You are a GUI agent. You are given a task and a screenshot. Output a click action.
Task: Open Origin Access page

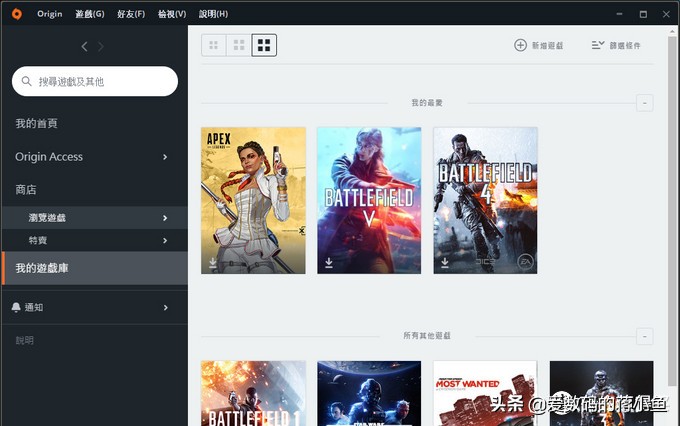(x=49, y=157)
